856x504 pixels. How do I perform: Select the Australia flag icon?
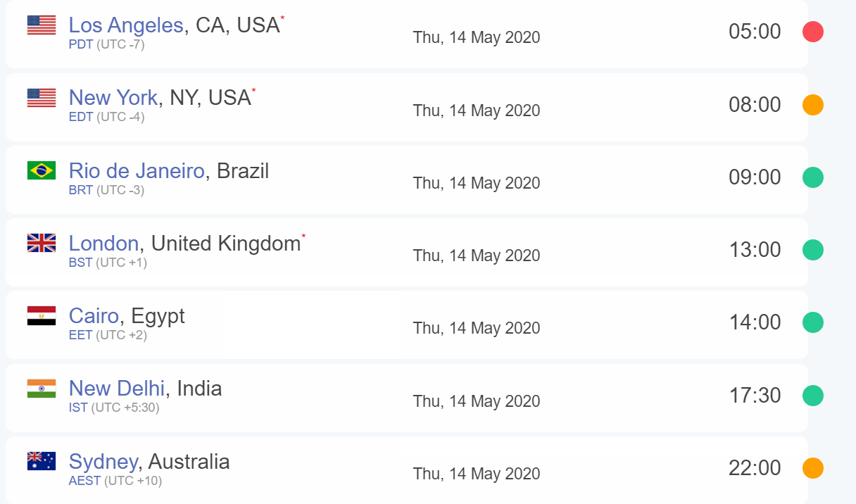pos(42,461)
